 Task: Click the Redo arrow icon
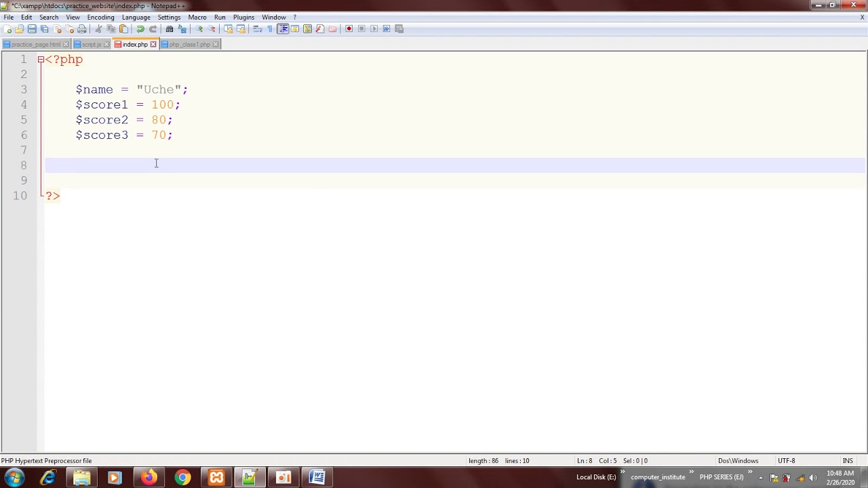pos(153,28)
